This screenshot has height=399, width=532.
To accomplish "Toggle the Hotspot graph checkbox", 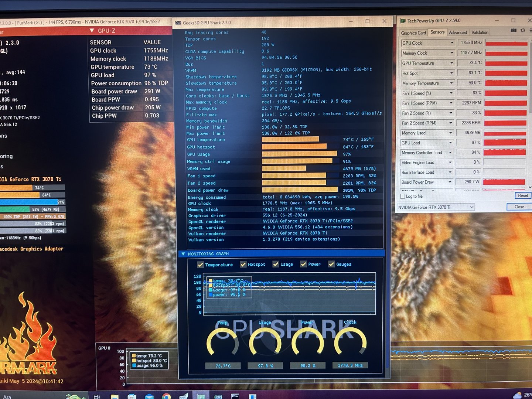I will point(243,264).
